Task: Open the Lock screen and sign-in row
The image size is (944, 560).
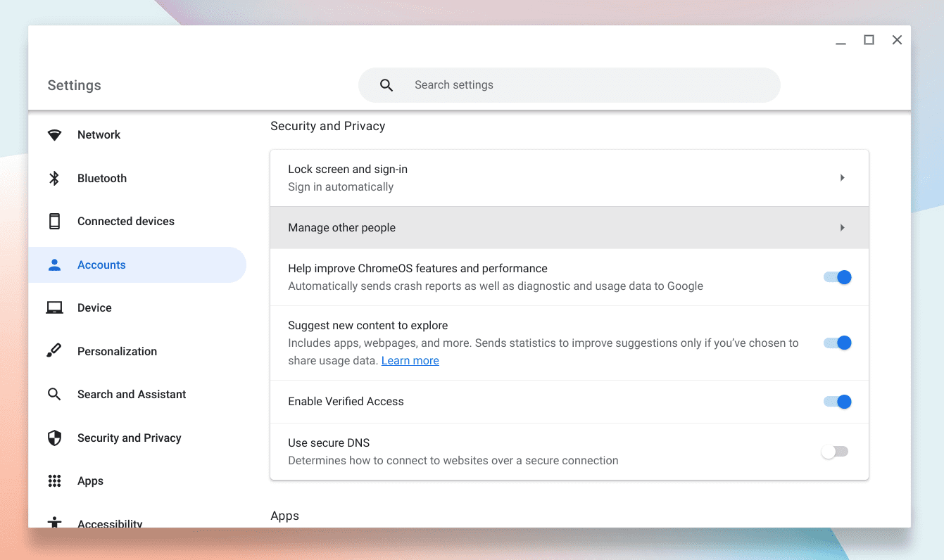Action: click(x=569, y=178)
